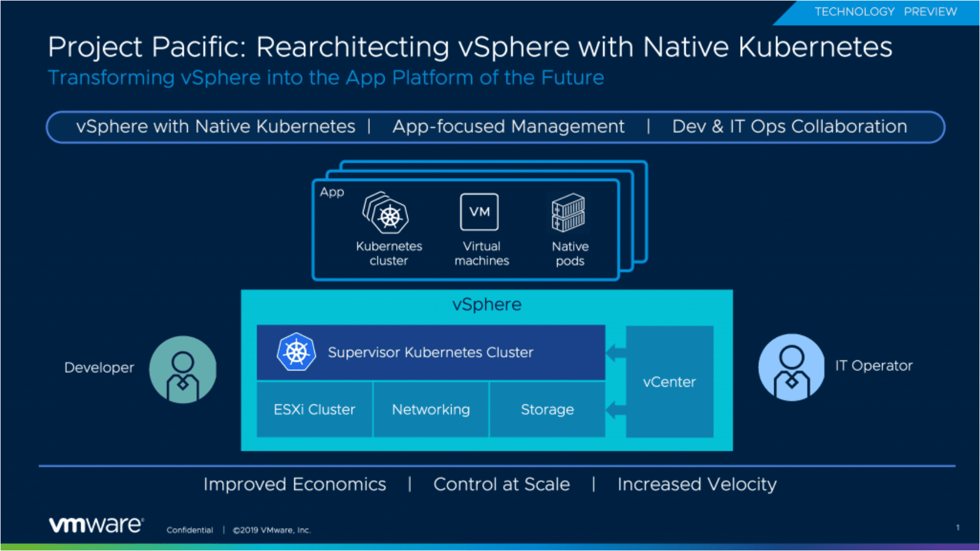Image resolution: width=980 pixels, height=551 pixels.
Task: Click the Networking block
Action: (431, 410)
